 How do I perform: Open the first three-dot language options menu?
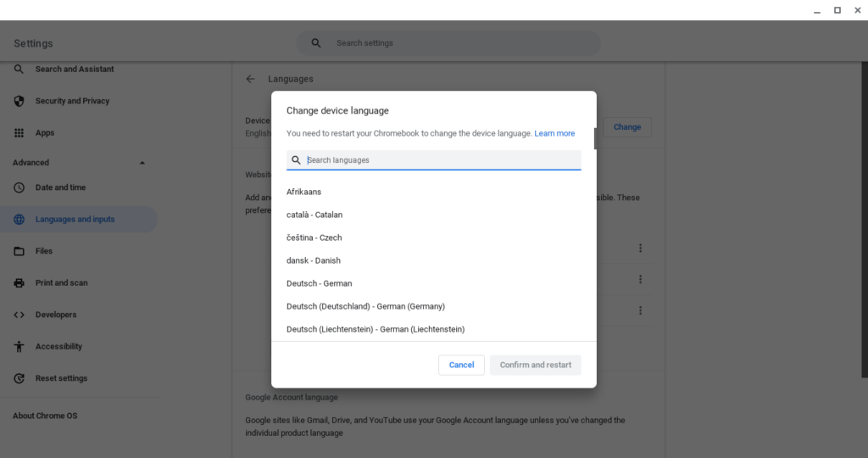click(x=640, y=249)
